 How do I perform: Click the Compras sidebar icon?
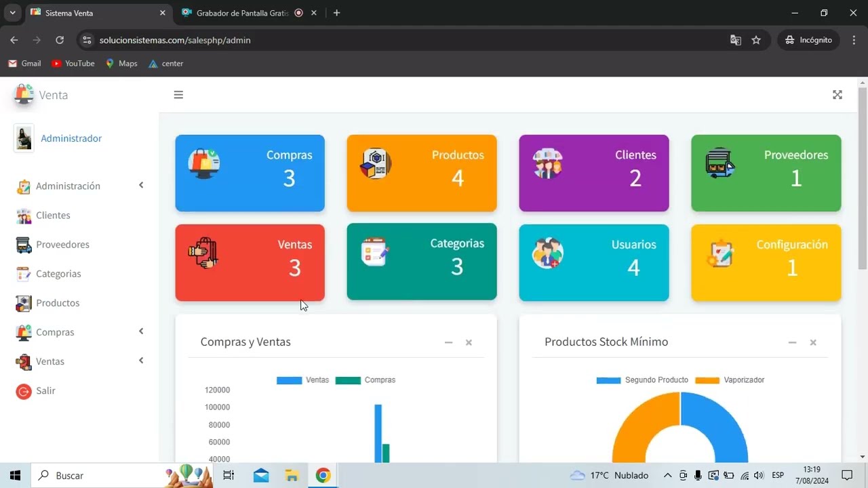coord(24,332)
